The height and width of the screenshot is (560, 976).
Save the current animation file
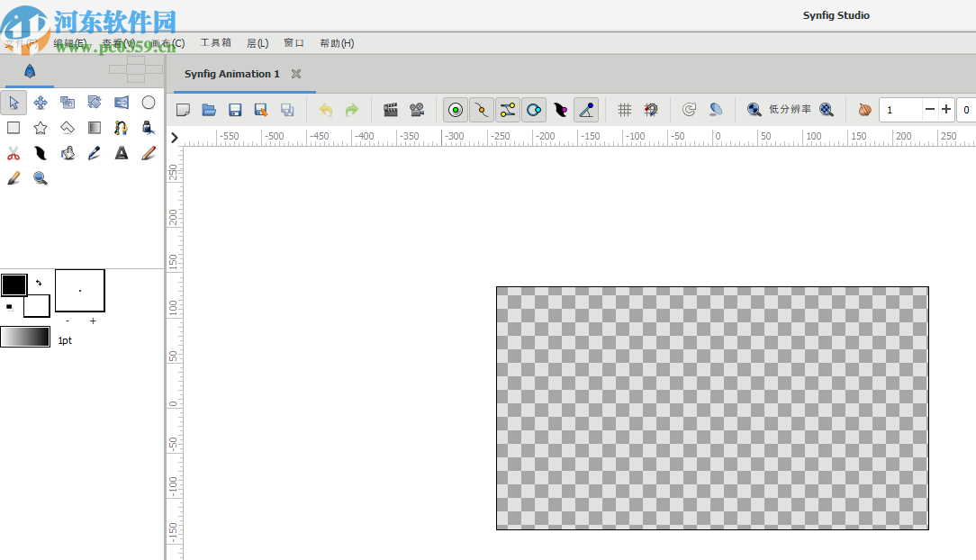(x=235, y=109)
